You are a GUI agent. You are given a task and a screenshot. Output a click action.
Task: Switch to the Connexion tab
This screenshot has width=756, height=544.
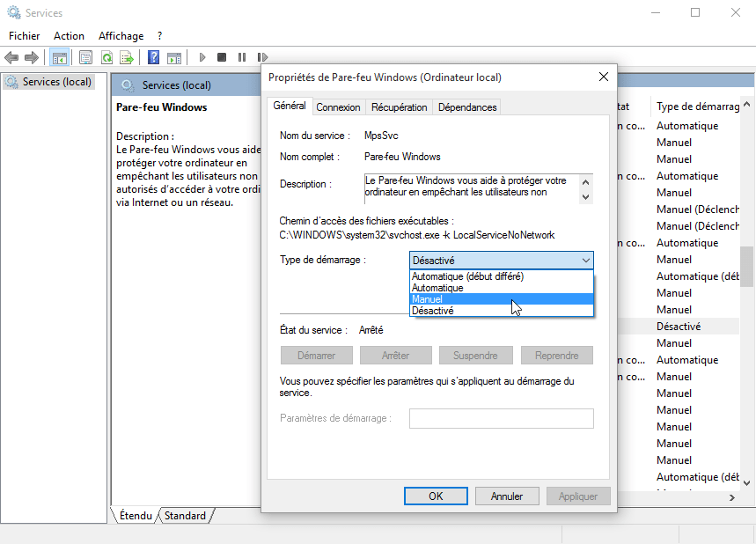[338, 107]
